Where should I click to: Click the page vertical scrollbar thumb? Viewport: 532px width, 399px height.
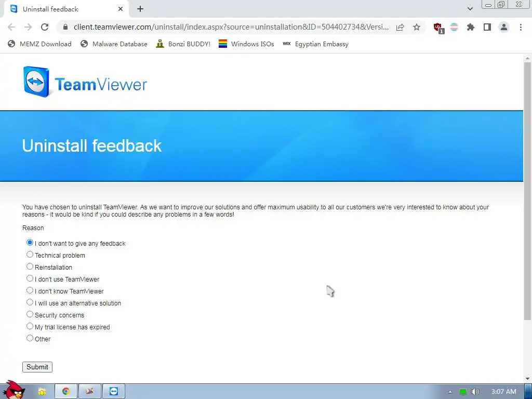[x=527, y=191]
